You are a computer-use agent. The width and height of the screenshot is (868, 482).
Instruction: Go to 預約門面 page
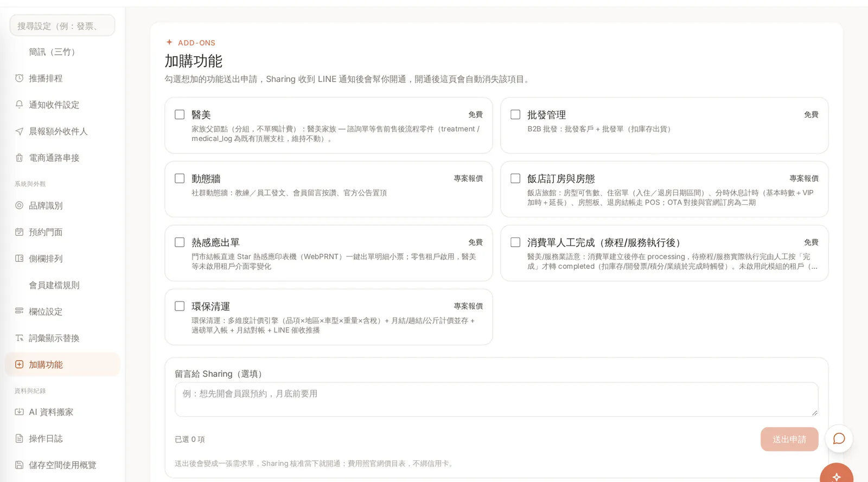[62, 232]
